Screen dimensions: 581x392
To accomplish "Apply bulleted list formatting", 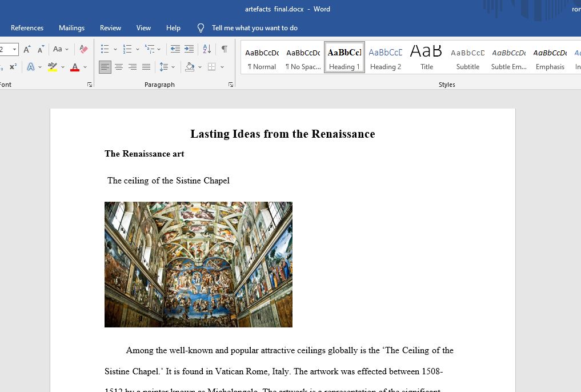I will [x=105, y=49].
